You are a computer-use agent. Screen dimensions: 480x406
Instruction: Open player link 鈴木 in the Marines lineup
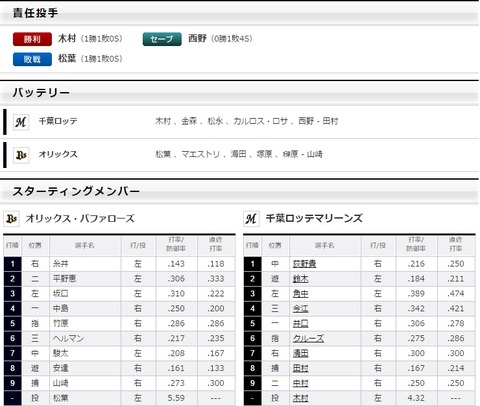click(300, 279)
